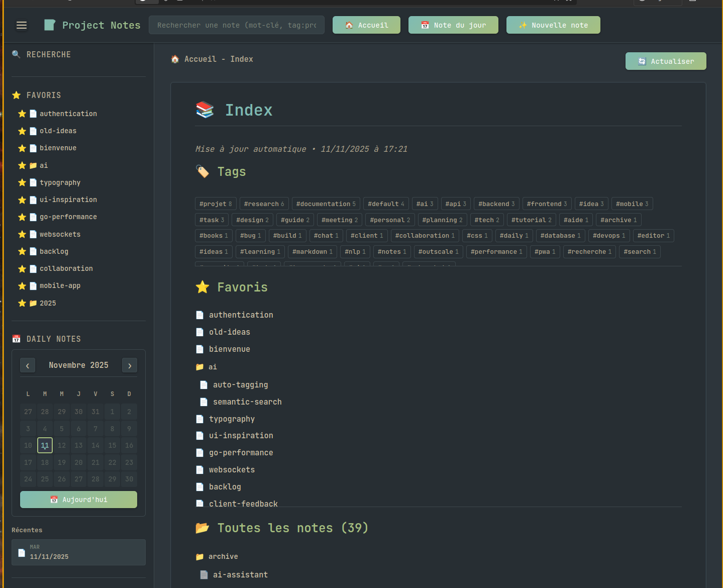Viewport: 723px width, 588px height.
Task: Click the note search input field
Action: 236,25
